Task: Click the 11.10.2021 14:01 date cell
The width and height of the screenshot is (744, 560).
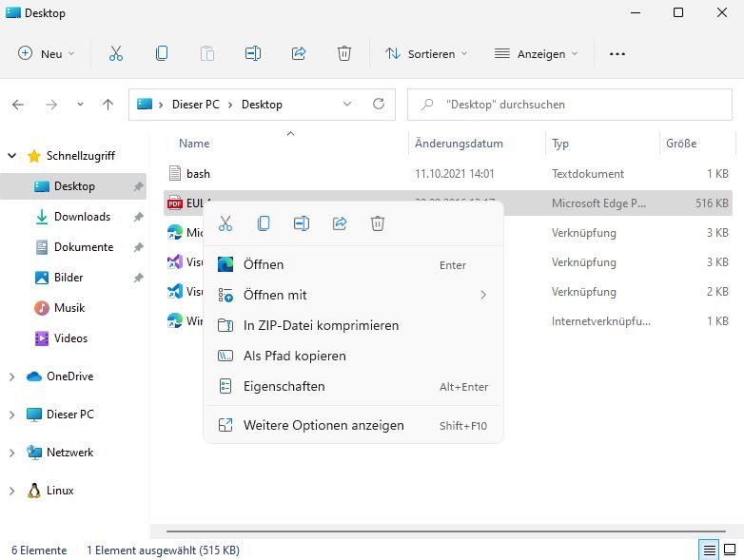Action: pos(454,174)
